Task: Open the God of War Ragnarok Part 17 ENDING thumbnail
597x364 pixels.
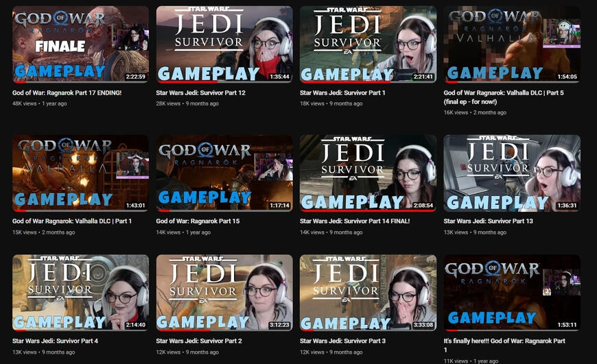Action: coord(80,45)
